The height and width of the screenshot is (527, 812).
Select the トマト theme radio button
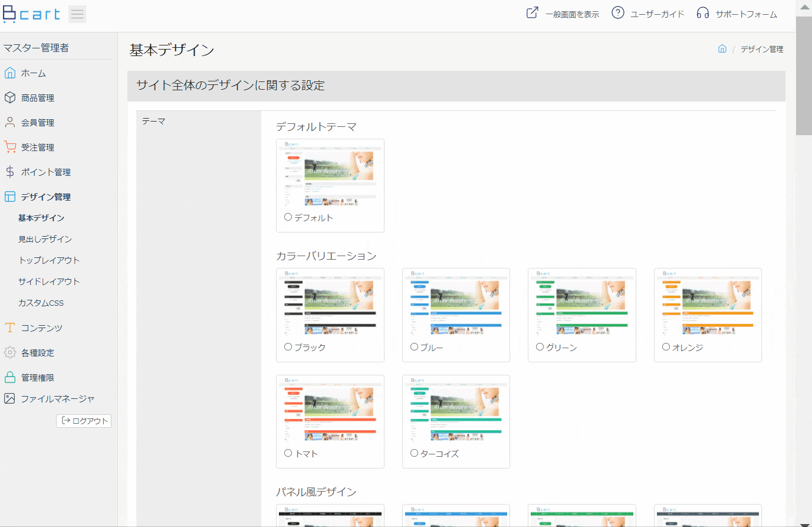point(288,453)
